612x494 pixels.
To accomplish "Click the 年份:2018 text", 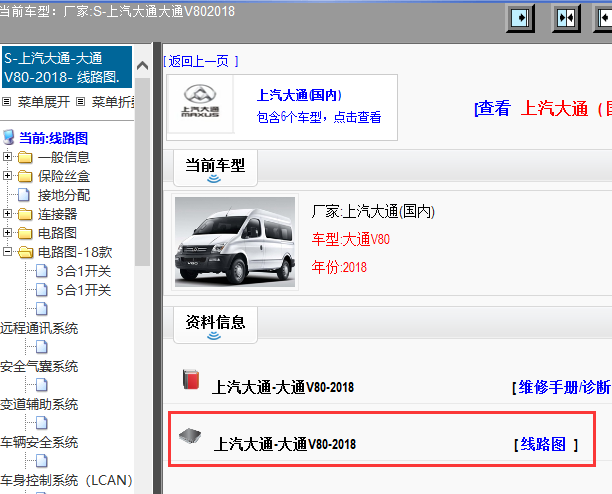I will pos(339,267).
